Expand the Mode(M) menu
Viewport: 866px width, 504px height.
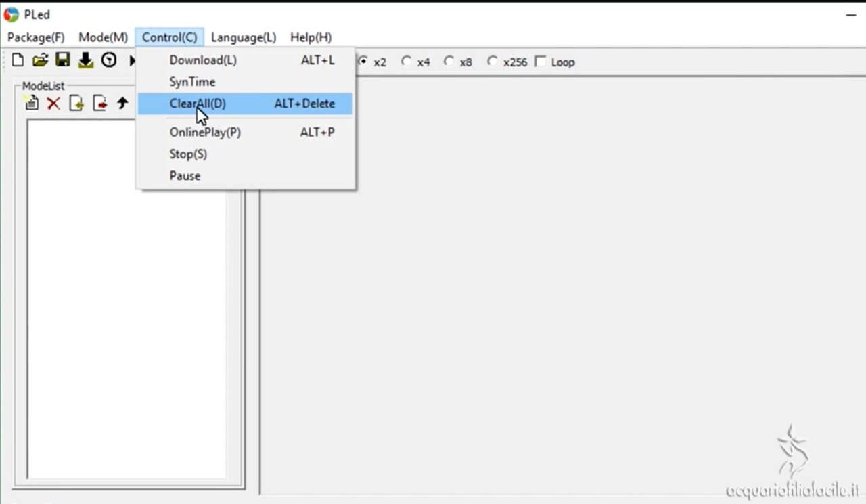click(103, 37)
